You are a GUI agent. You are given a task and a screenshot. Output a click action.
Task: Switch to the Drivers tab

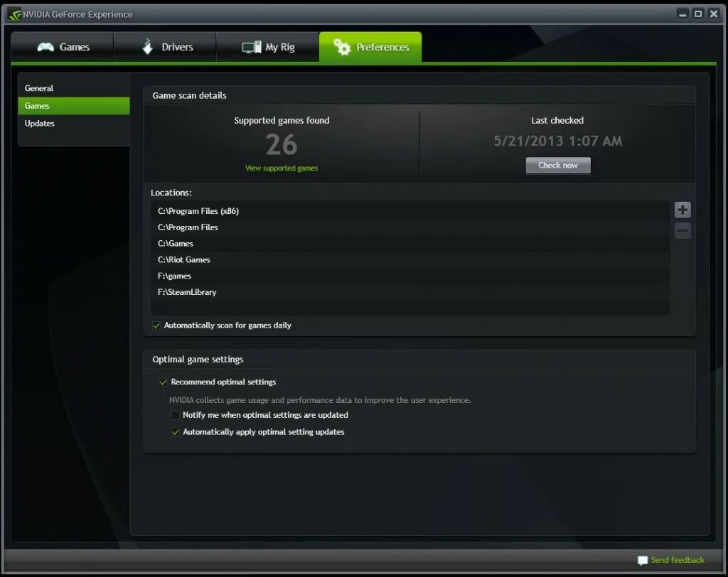tap(165, 47)
